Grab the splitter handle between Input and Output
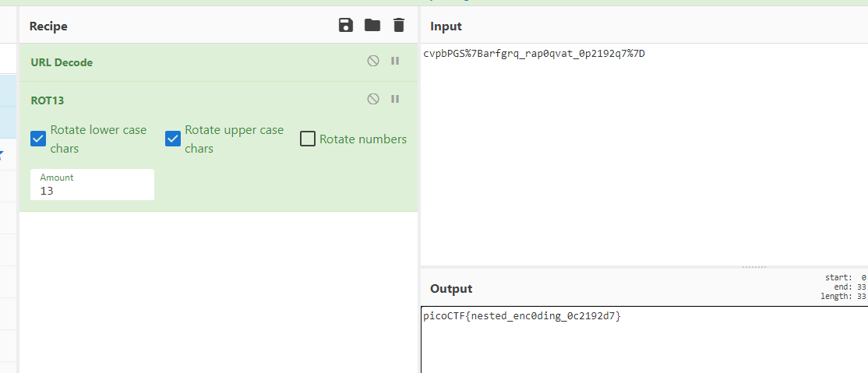The height and width of the screenshot is (373, 868). tap(754, 267)
